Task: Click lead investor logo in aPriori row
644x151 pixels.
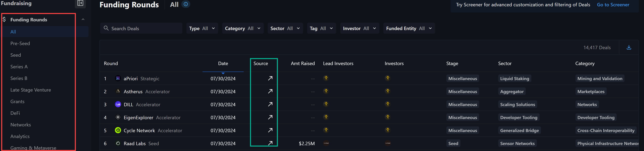Action: point(326,78)
